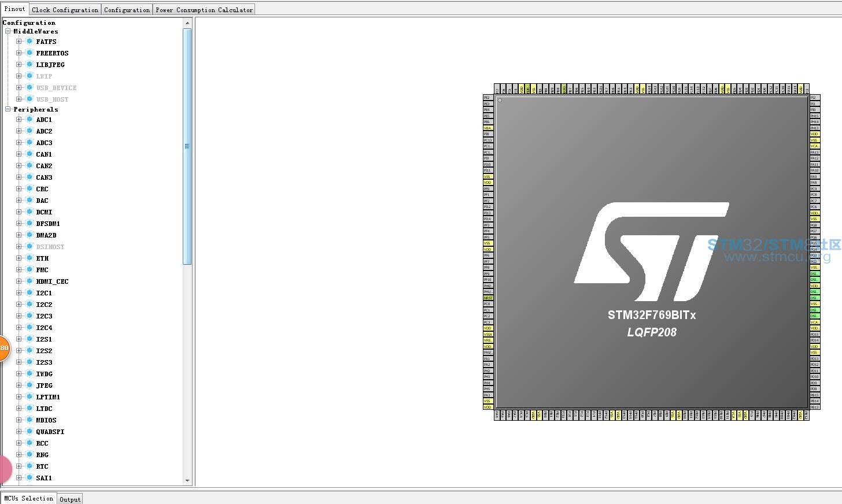Click the tree scrollbar up arrow

pos(187,23)
